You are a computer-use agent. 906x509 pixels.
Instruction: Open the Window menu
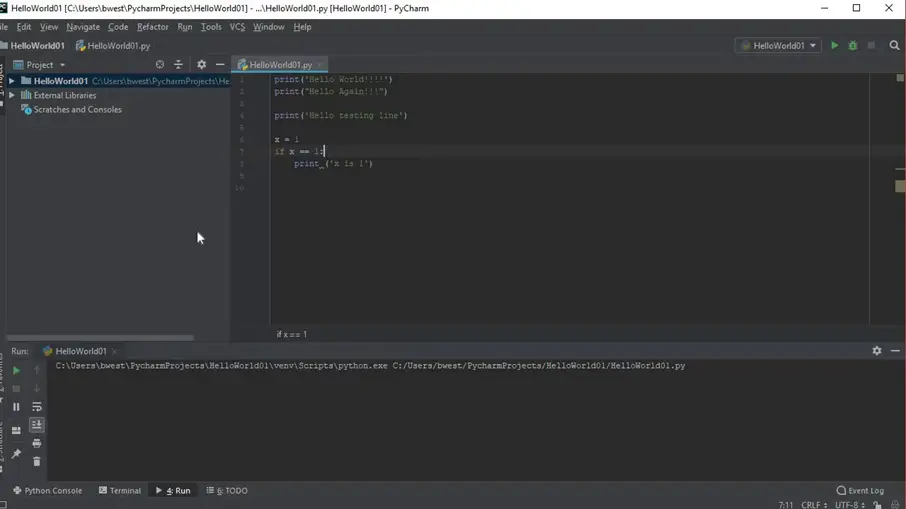click(x=269, y=27)
